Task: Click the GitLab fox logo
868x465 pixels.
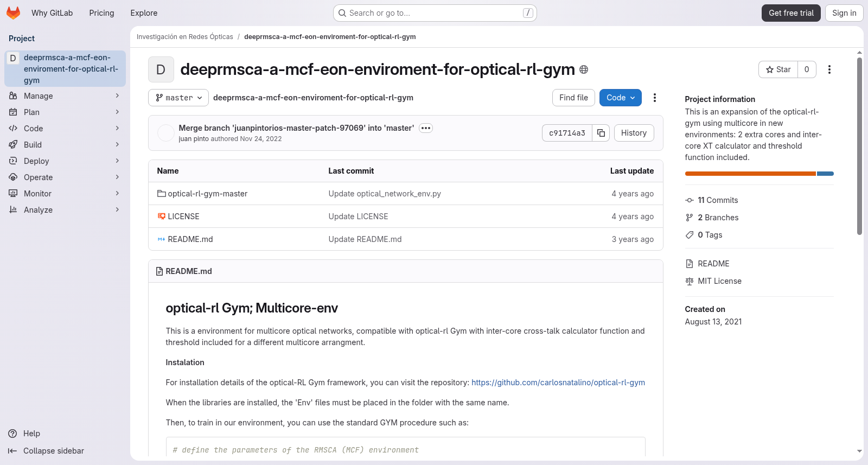Action: (13, 13)
